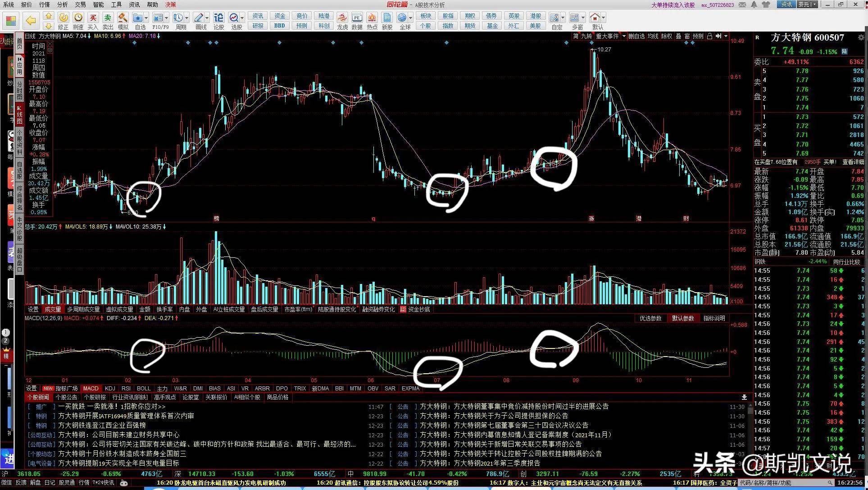The width and height of the screenshot is (868, 490).
Task: Open the mail envelope icon in title bar
Action: tap(743, 5)
